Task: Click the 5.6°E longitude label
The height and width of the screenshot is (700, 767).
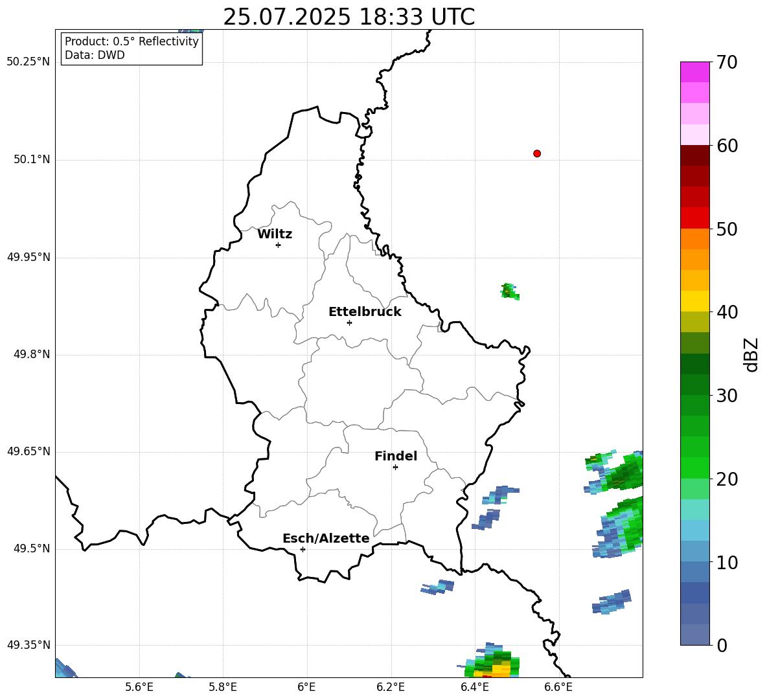Action: click(x=139, y=687)
